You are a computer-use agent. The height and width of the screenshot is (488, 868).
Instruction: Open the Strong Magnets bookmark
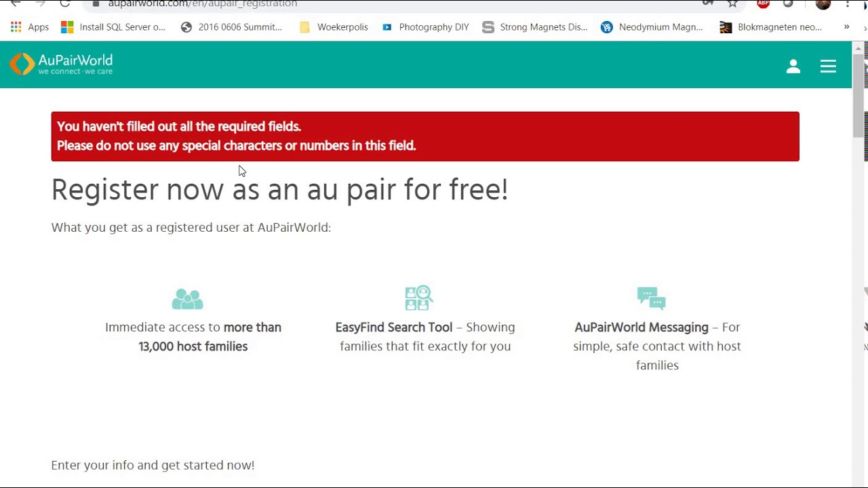(x=535, y=27)
